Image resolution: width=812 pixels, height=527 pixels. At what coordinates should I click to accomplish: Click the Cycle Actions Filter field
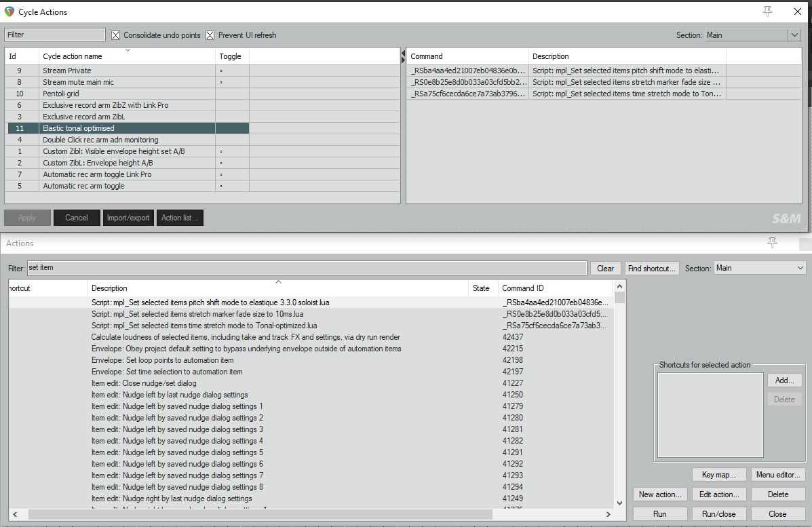click(55, 35)
